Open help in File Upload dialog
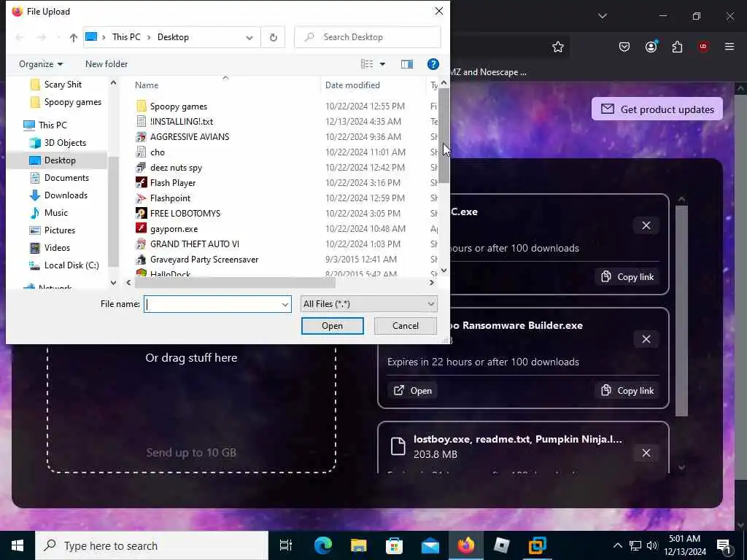 pyautogui.click(x=433, y=64)
